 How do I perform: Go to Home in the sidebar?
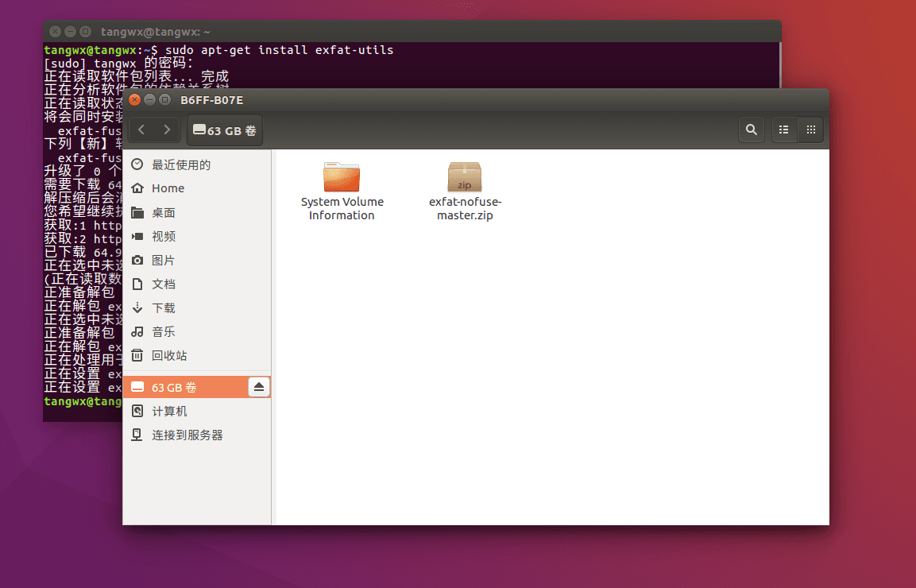168,188
